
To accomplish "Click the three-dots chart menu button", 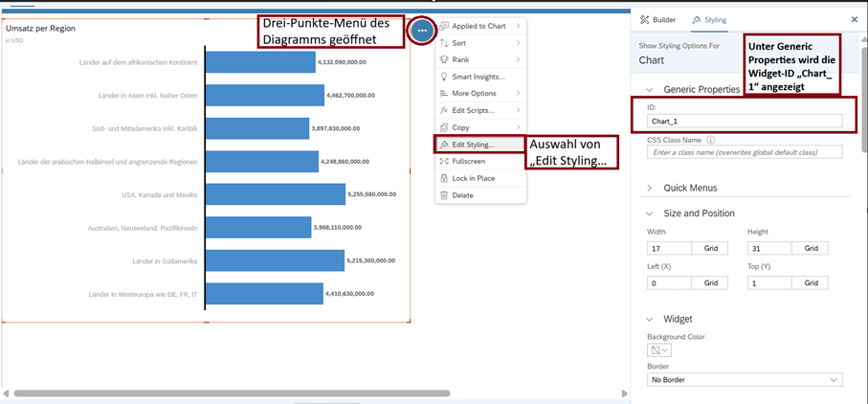I will 421,31.
